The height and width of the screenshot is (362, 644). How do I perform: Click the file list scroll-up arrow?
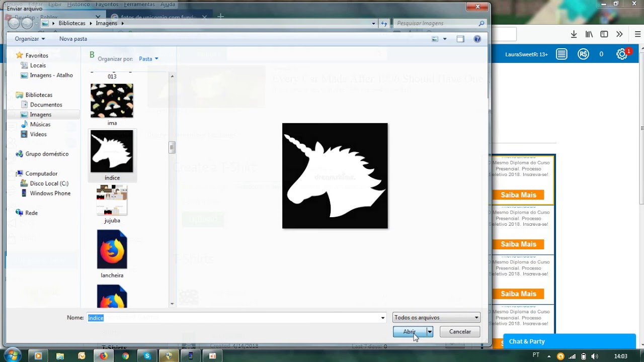coord(172,76)
